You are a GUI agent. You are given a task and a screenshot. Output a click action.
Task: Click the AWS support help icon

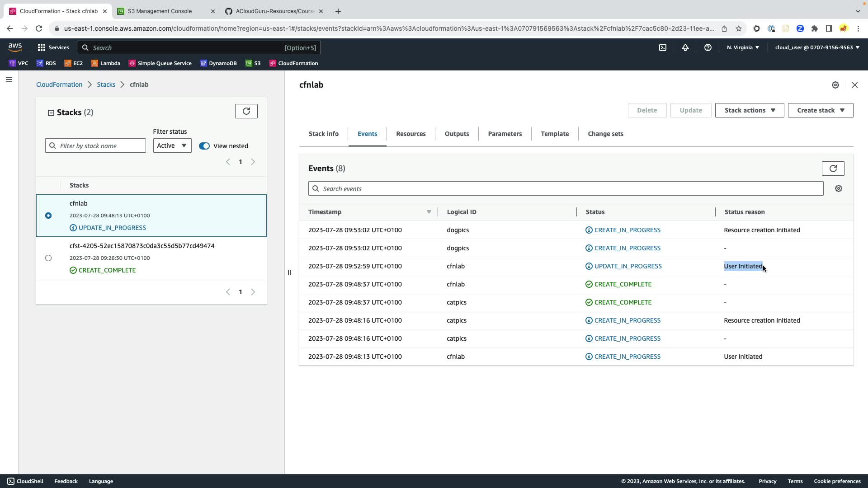click(x=708, y=47)
